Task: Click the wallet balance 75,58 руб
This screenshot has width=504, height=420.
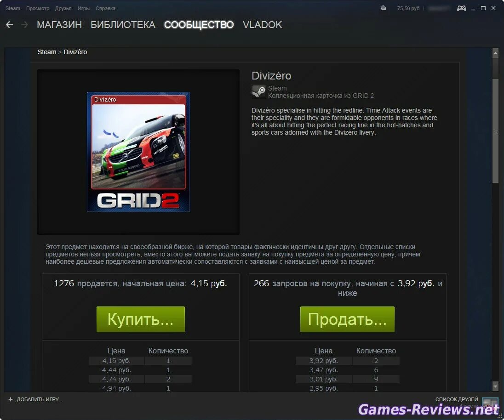Action: 408,8
